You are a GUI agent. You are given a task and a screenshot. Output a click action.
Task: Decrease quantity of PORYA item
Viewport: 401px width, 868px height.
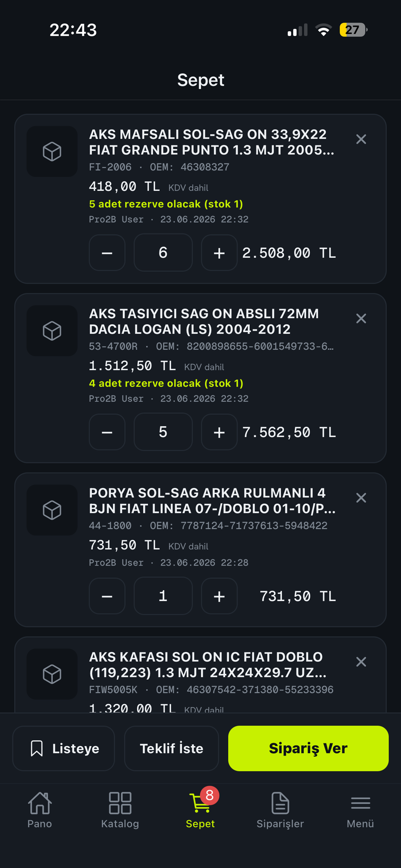click(107, 596)
